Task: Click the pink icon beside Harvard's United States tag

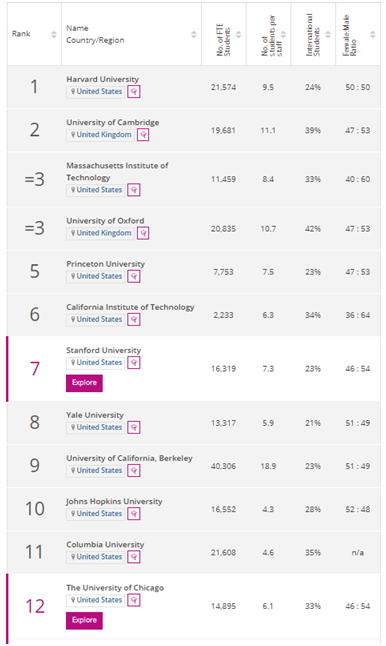Action: tap(134, 91)
